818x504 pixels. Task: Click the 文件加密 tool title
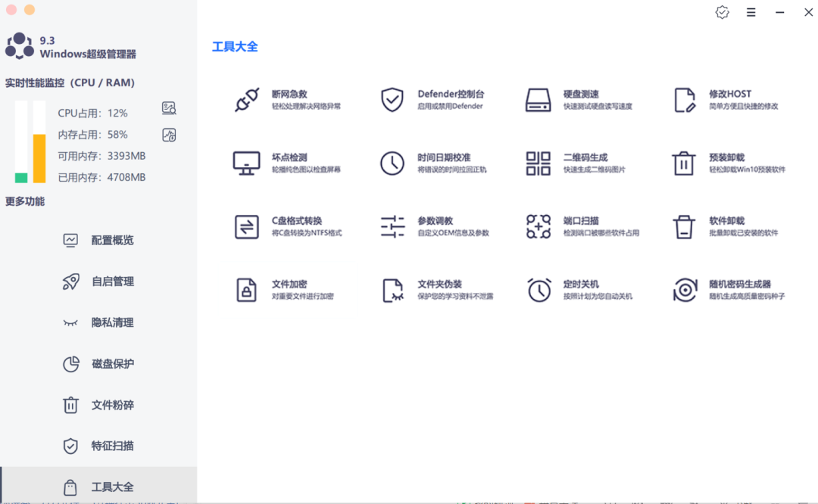(289, 284)
